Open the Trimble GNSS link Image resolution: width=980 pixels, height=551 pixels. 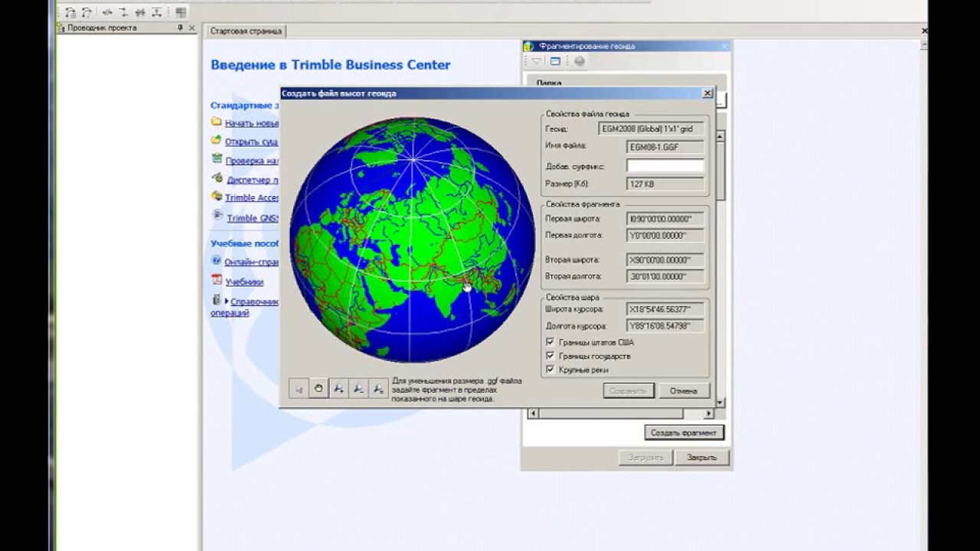253,218
